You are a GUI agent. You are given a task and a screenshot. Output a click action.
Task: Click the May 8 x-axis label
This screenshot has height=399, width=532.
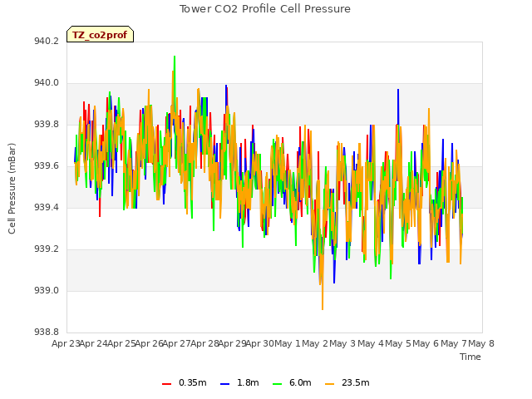point(481,343)
